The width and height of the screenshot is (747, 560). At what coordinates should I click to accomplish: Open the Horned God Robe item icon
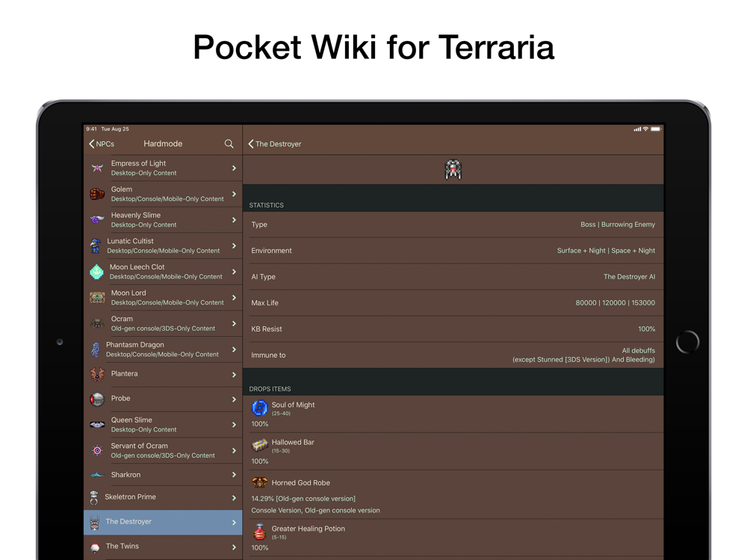(x=260, y=482)
